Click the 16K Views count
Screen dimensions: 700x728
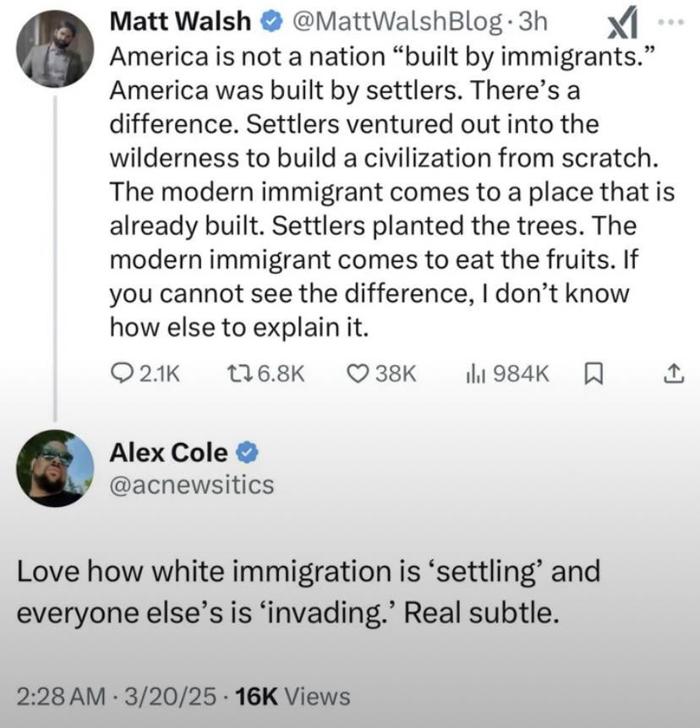(x=293, y=697)
